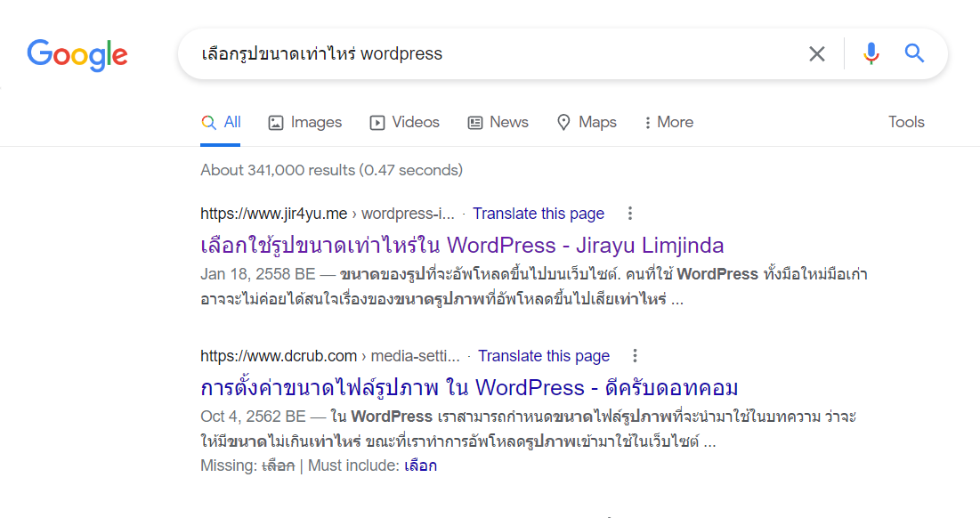This screenshot has width=980, height=518.
Task: Click the Must include เลือก link
Action: click(x=421, y=465)
